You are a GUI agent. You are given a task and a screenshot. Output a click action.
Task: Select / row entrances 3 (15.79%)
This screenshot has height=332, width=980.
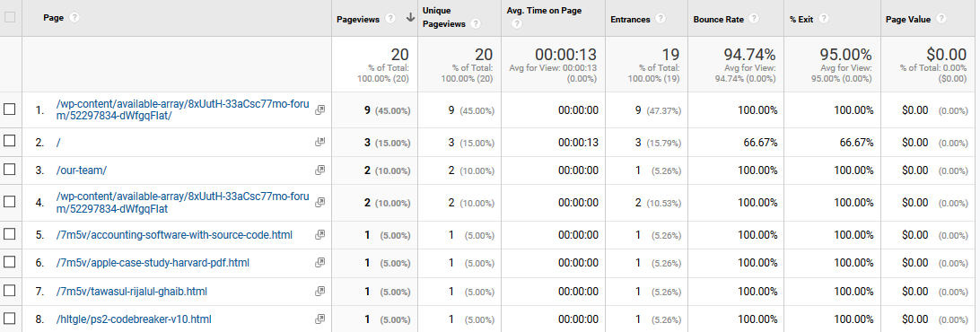point(658,143)
